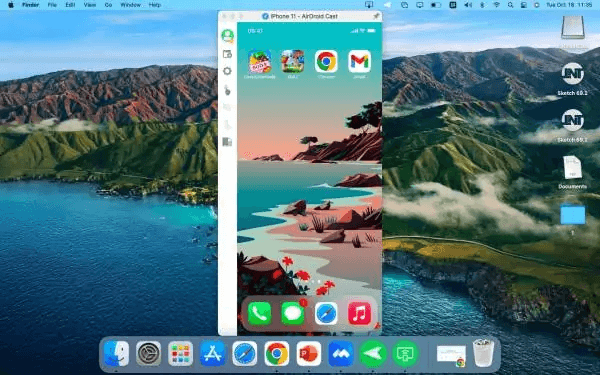Screen dimensions: 600x375
Task: Click the layout switch icon in sidebar
Action: click(227, 142)
